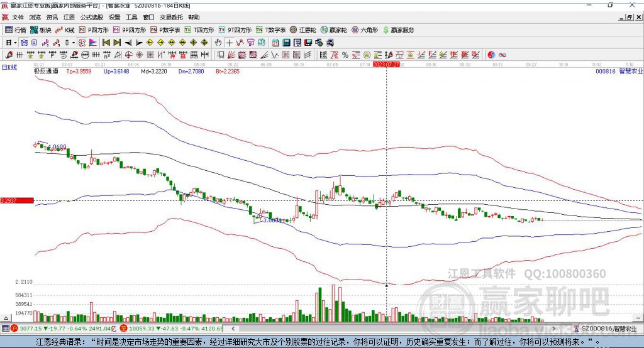This screenshot has width=644, height=348.
Task: Select the percent % tool
Action: pyautogui.click(x=345, y=55)
